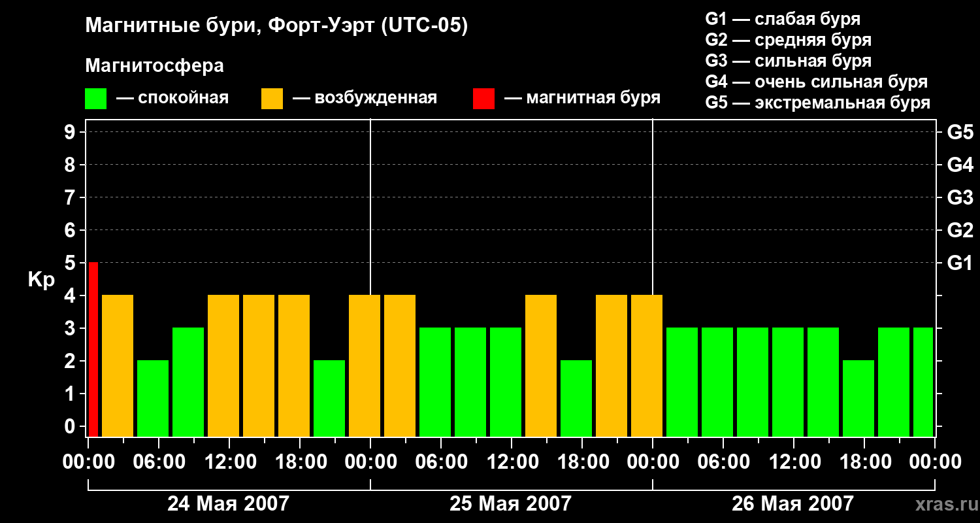980x523 pixels.
Task: Click the green Kp 2 bar on 25 May
Action: 576,398
